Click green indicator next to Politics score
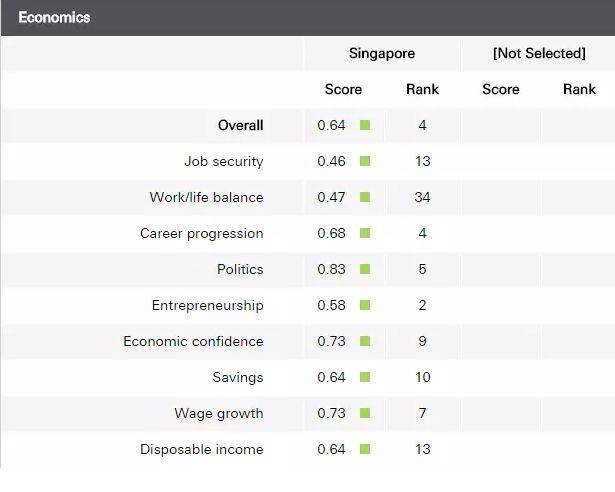This screenshot has width=615, height=492. click(x=365, y=269)
